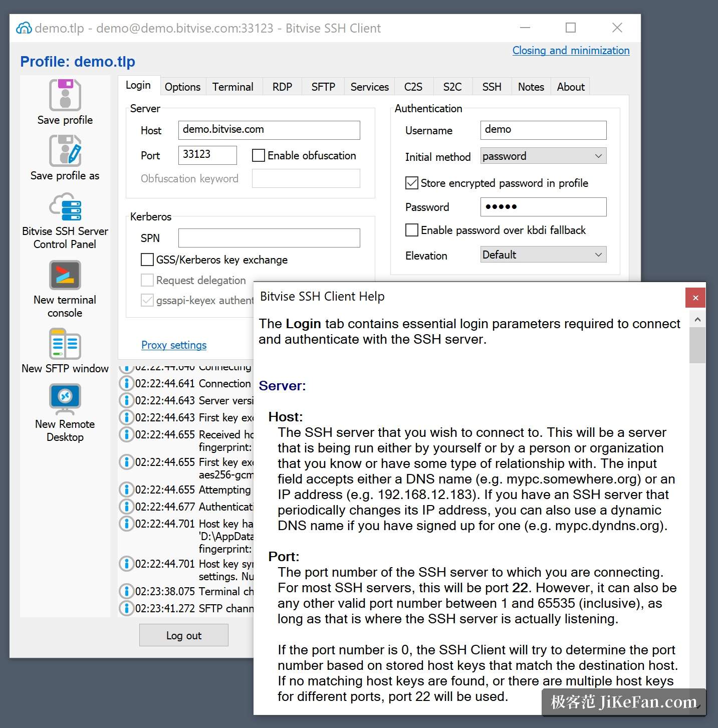Image resolution: width=718 pixels, height=728 pixels.
Task: Open Proxy settings link
Action: point(174,345)
